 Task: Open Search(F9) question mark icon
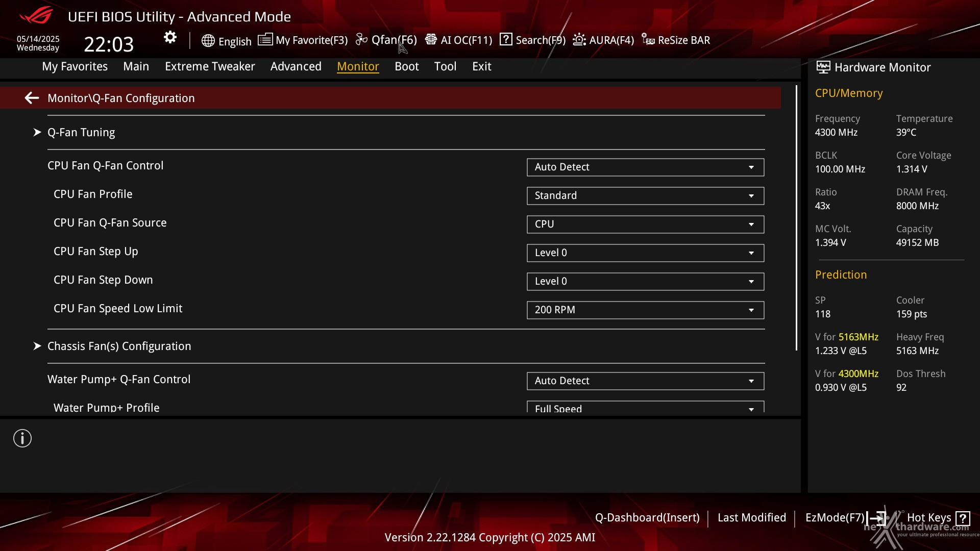pyautogui.click(x=506, y=39)
